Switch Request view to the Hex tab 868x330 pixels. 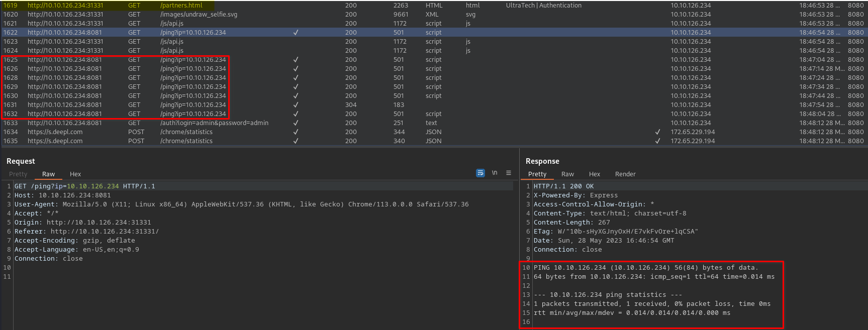point(75,174)
